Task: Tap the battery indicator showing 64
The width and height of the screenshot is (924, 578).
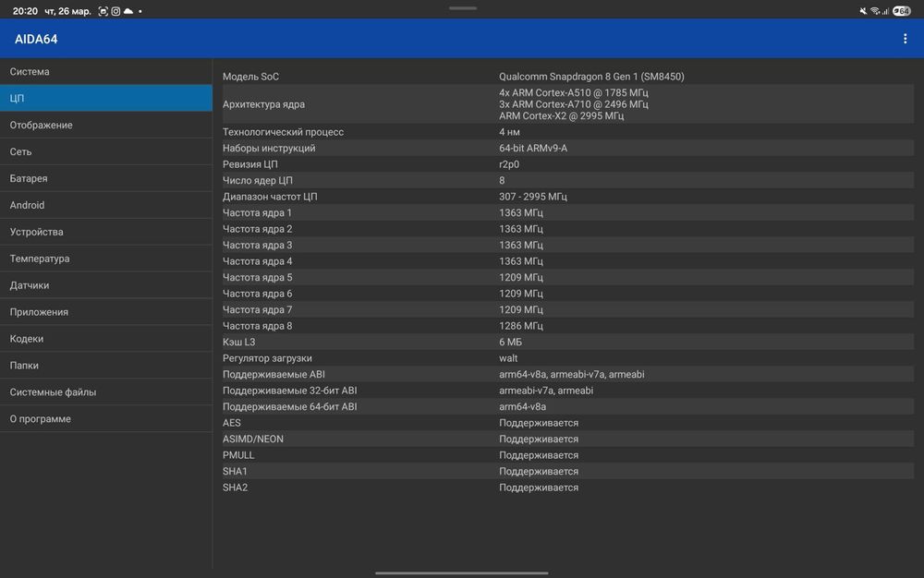Action: coord(901,11)
